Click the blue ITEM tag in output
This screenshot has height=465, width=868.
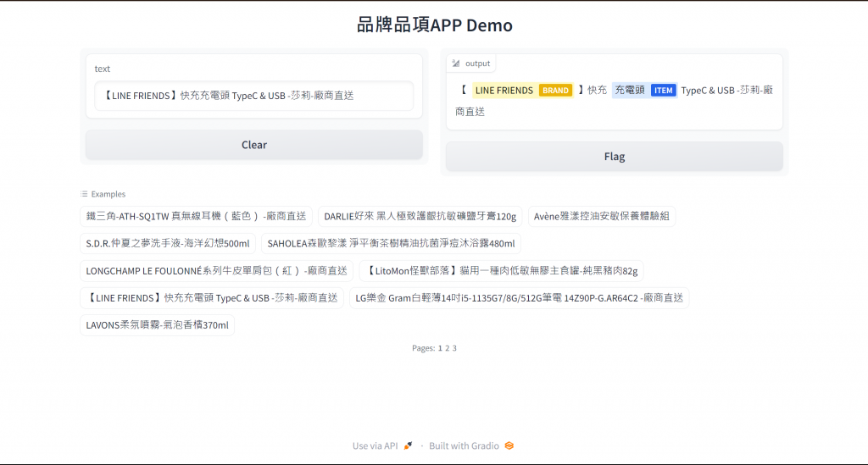pos(663,90)
